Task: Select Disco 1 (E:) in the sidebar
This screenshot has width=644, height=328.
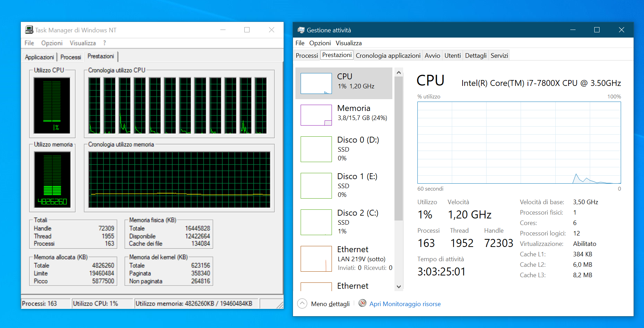Action: tap(344, 185)
